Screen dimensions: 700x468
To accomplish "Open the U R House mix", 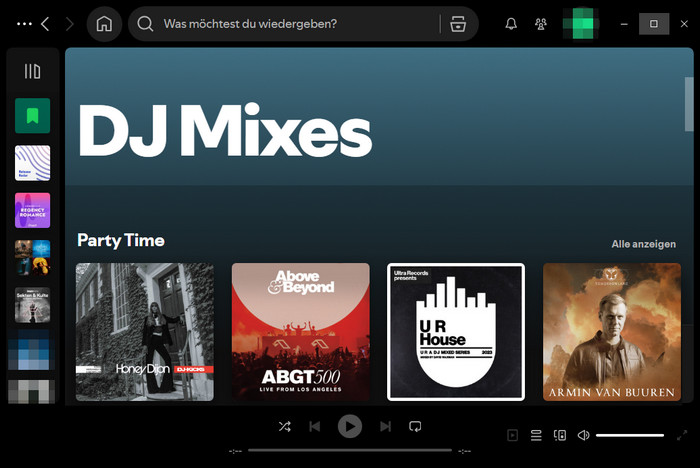I will point(456,332).
